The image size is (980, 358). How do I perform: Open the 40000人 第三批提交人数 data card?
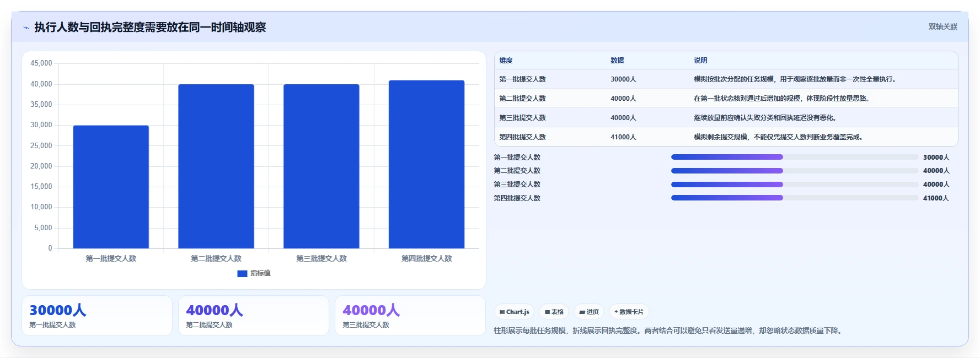point(410,316)
